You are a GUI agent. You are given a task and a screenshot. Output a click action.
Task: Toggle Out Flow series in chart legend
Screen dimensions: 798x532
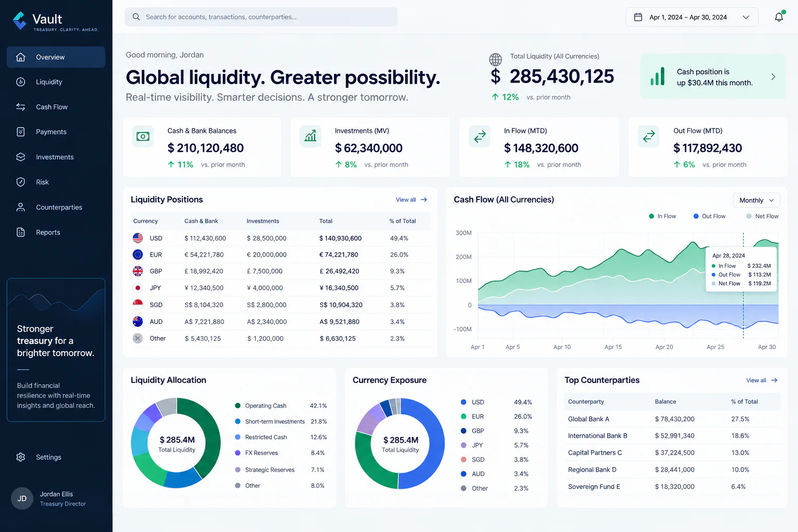pyautogui.click(x=709, y=216)
